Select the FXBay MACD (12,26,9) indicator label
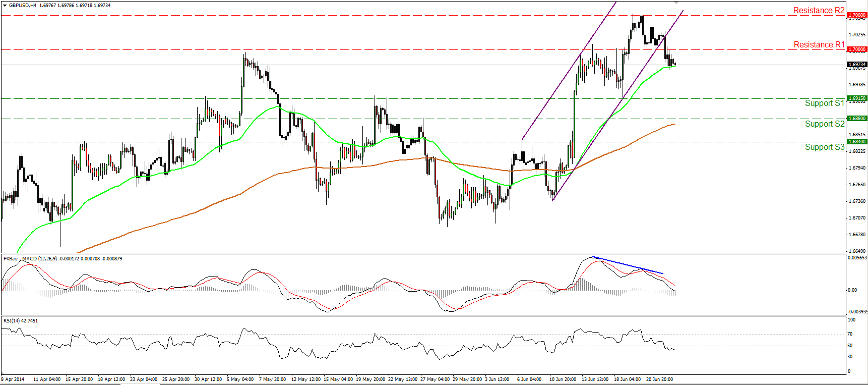The height and width of the screenshot is (385, 868). click(x=63, y=259)
